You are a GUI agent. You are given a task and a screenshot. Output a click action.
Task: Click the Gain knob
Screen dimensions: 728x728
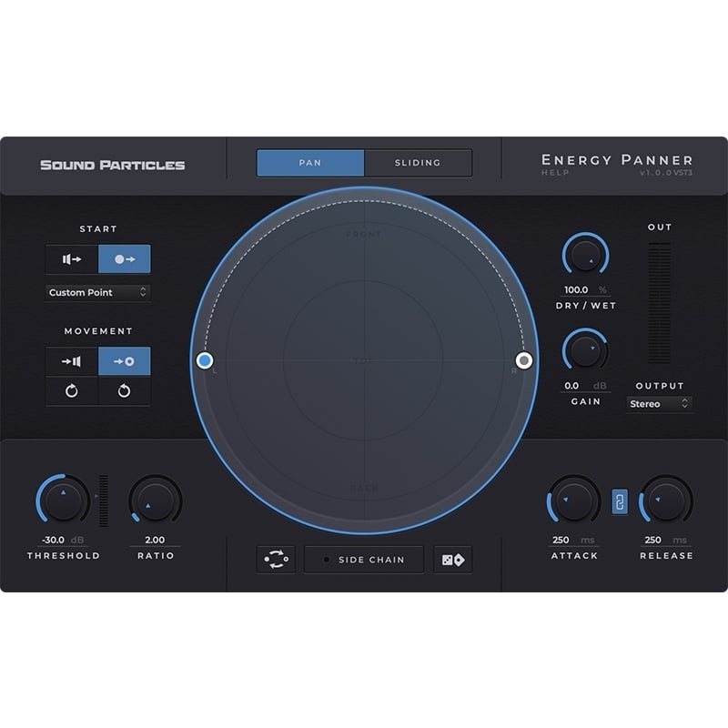585,351
